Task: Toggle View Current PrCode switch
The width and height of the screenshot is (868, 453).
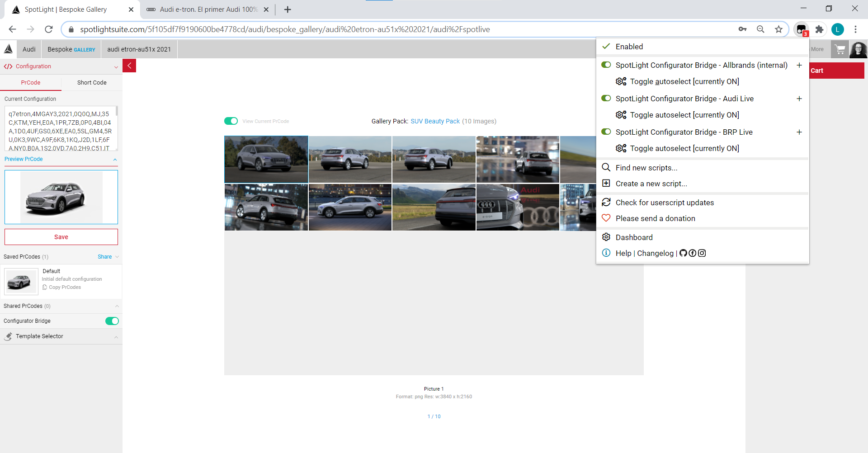Action: pos(231,121)
